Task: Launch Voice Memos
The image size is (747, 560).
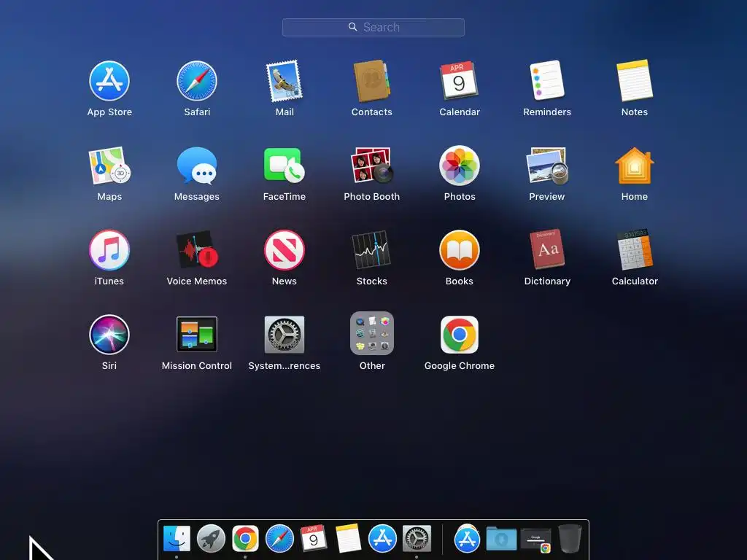Action: click(x=197, y=250)
